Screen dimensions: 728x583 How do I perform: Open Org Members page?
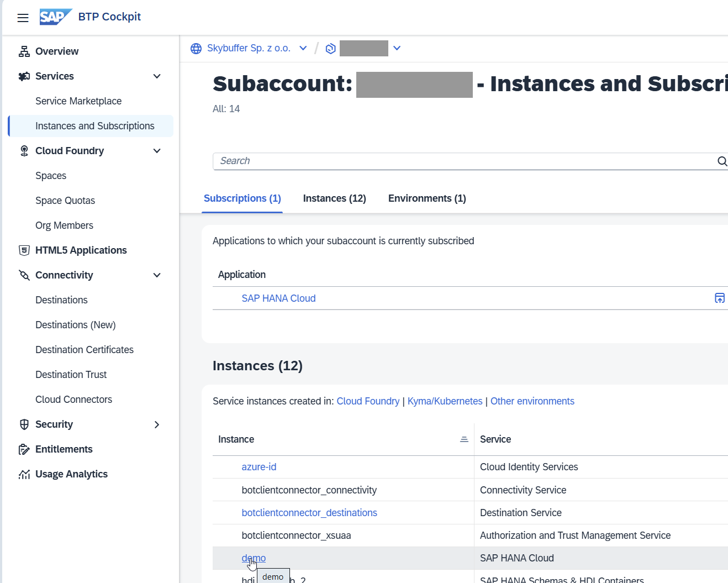(64, 225)
